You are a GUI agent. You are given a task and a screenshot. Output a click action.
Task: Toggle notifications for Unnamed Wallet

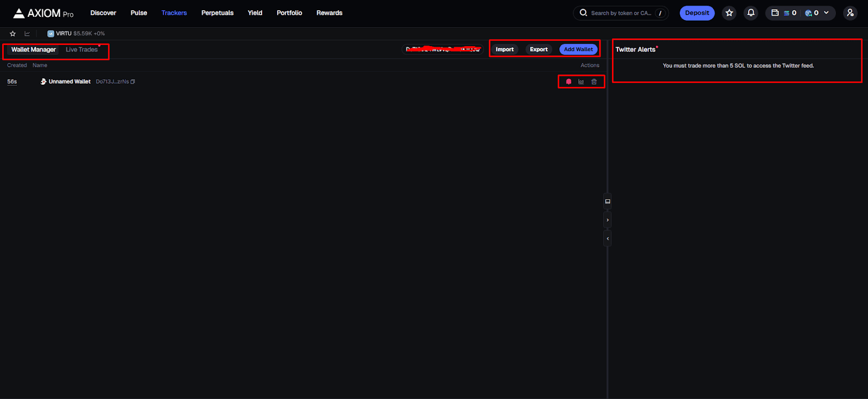[569, 81]
